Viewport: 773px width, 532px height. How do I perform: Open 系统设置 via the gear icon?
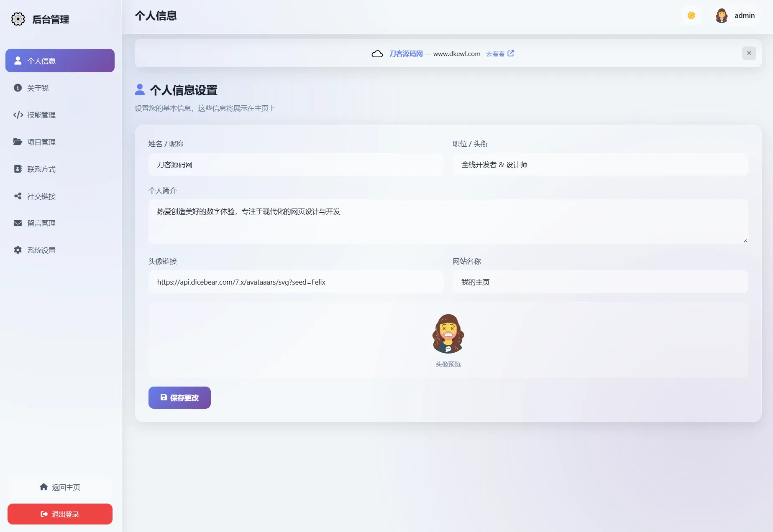click(x=18, y=250)
